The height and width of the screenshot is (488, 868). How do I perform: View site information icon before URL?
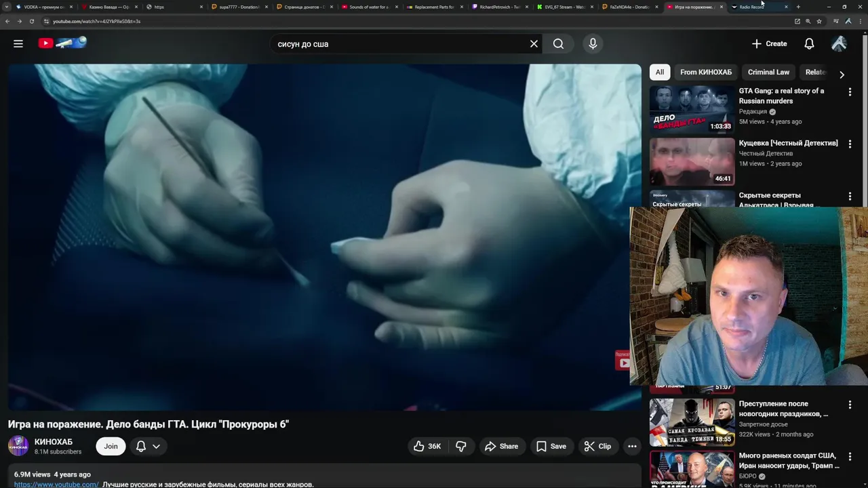click(x=46, y=21)
